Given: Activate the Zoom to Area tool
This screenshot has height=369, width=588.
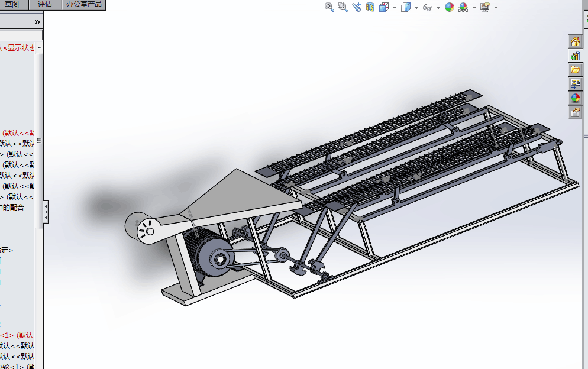Looking at the screenshot, I should (x=343, y=7).
